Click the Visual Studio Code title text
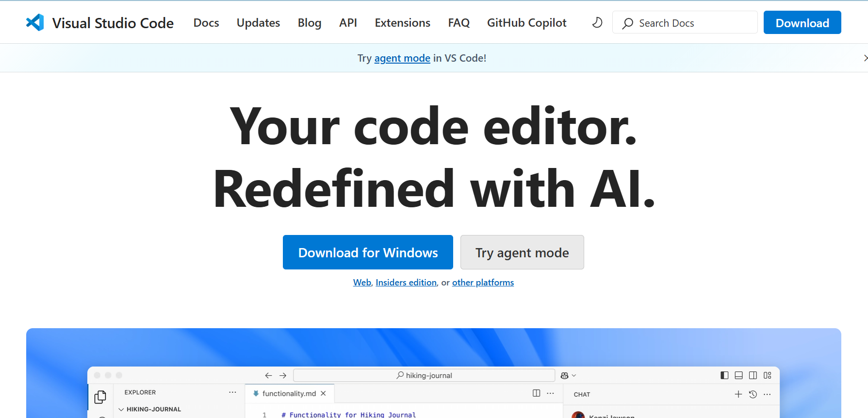Viewport: 868px width, 418px height. pos(113,23)
